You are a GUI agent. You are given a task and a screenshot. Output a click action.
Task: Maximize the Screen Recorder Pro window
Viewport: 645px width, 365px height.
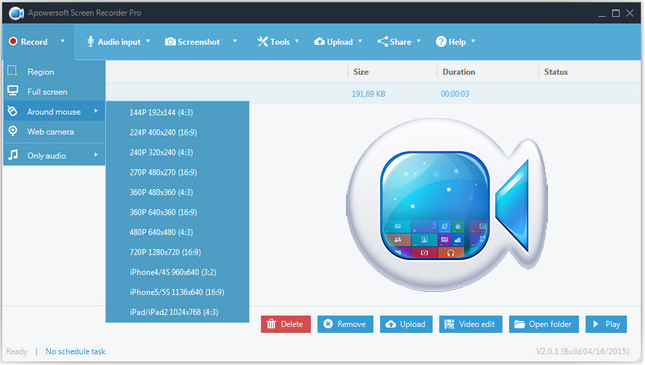click(x=616, y=13)
